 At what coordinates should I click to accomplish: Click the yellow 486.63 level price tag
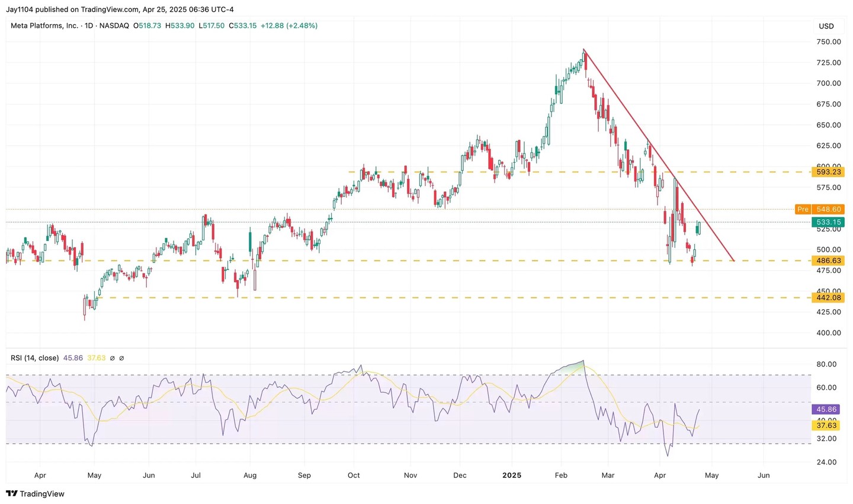point(828,261)
